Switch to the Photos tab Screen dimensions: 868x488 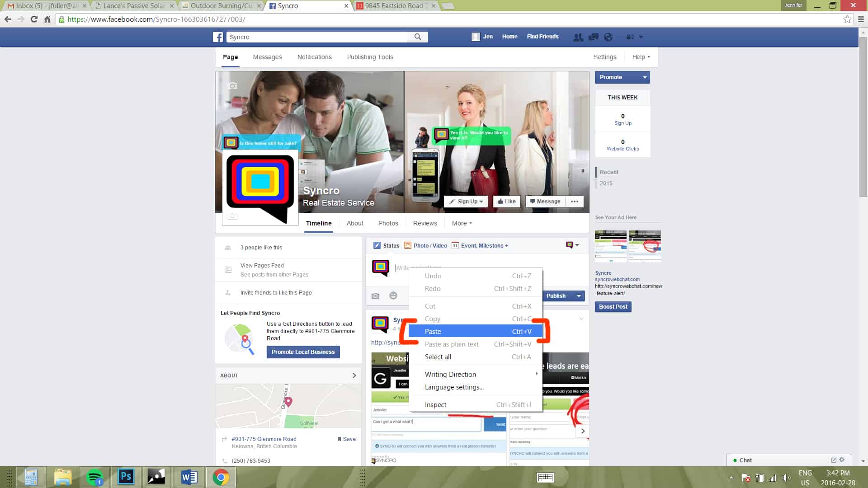coord(388,223)
